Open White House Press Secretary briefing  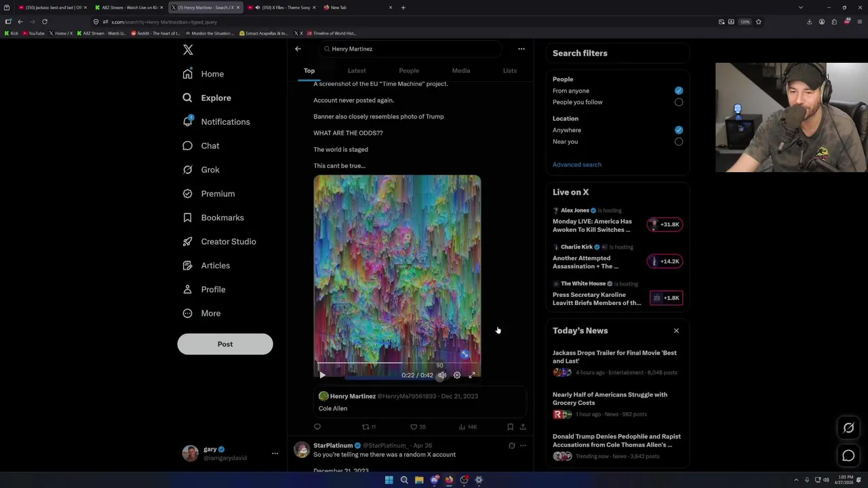click(x=617, y=295)
